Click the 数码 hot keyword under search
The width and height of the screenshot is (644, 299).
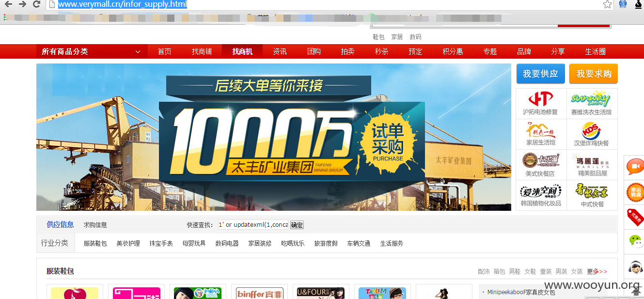[x=415, y=37]
